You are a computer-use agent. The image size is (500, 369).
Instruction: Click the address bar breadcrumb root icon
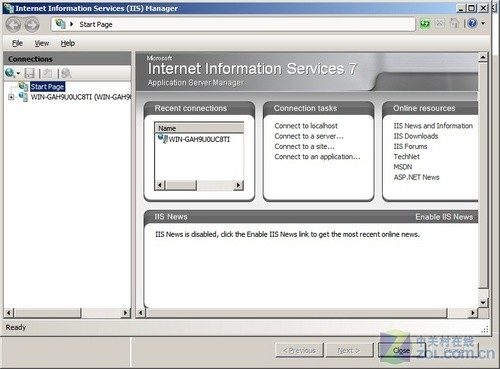(60, 24)
